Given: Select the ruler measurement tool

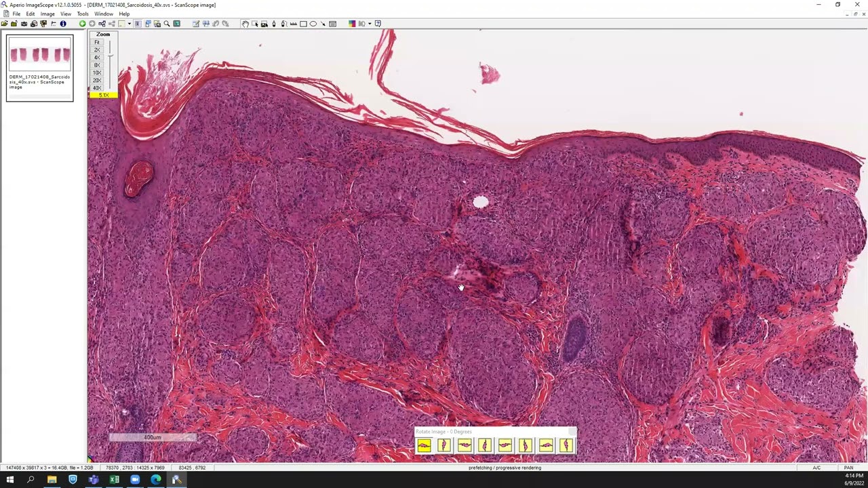Looking at the screenshot, I should pos(294,24).
